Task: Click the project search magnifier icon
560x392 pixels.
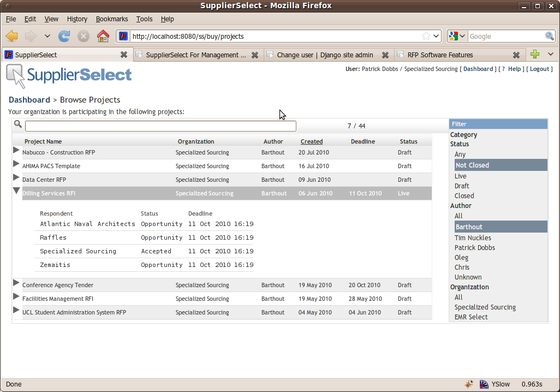Action: click(x=18, y=124)
